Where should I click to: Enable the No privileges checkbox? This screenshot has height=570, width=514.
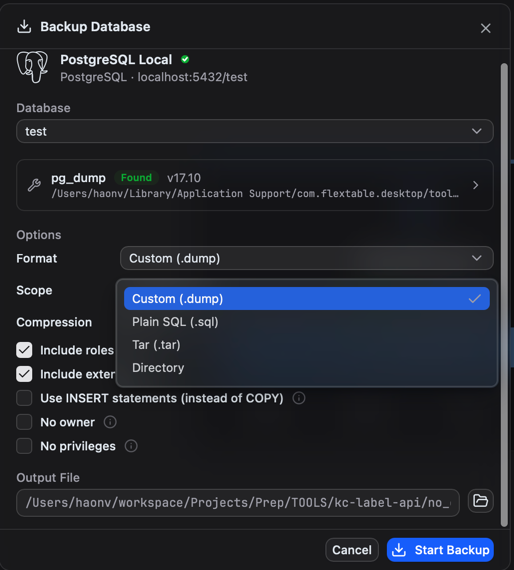[24, 446]
